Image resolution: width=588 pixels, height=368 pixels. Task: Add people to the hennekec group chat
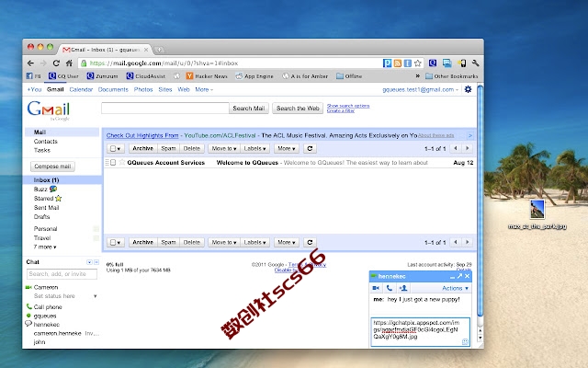[403, 288]
